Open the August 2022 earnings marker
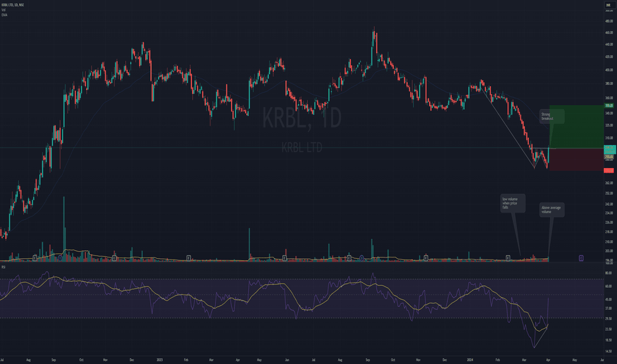Viewport: 617px width, 364px height. tap(34, 258)
